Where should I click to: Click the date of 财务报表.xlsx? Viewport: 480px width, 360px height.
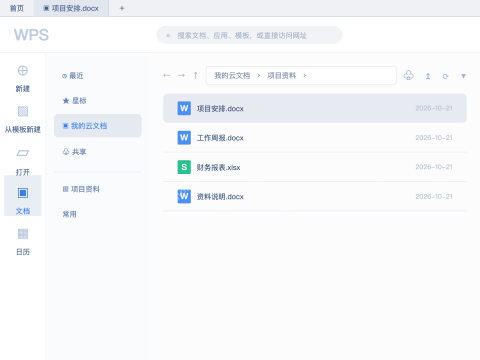434,167
